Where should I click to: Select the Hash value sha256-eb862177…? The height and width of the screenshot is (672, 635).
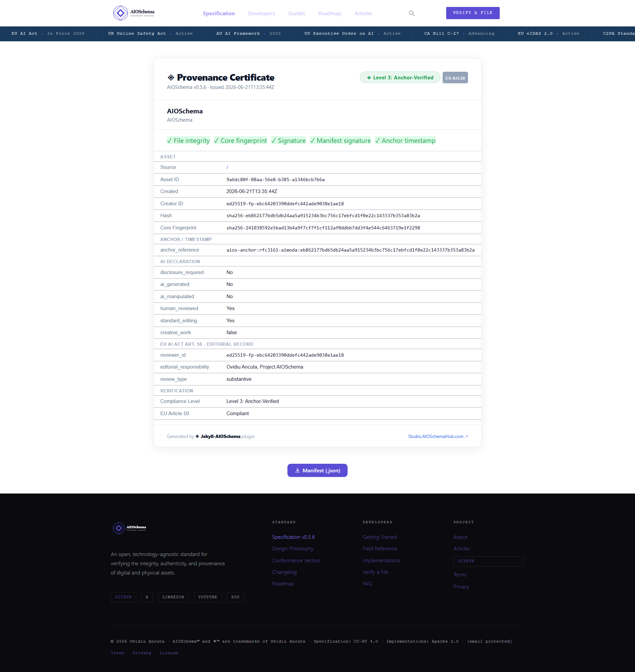click(323, 216)
